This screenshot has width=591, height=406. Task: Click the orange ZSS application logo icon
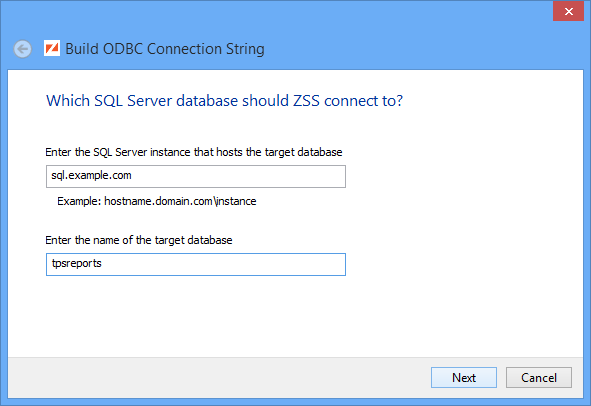[52, 48]
